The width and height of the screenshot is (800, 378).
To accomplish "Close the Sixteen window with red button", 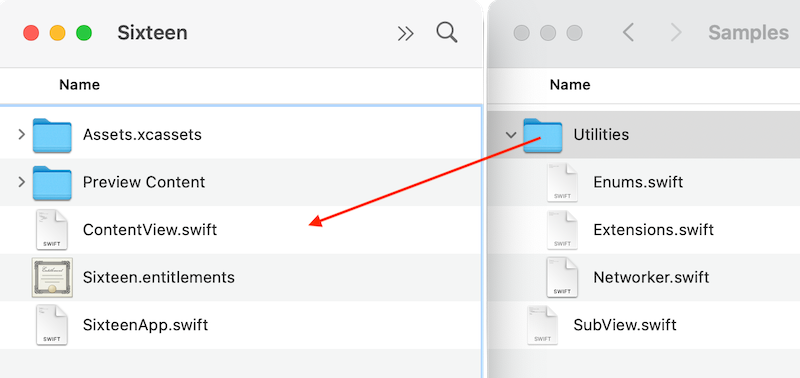I will pos(31,33).
